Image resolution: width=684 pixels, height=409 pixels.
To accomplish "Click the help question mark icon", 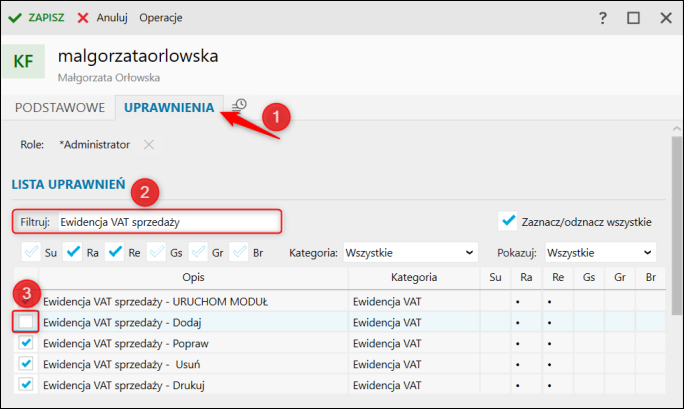I will pyautogui.click(x=602, y=18).
